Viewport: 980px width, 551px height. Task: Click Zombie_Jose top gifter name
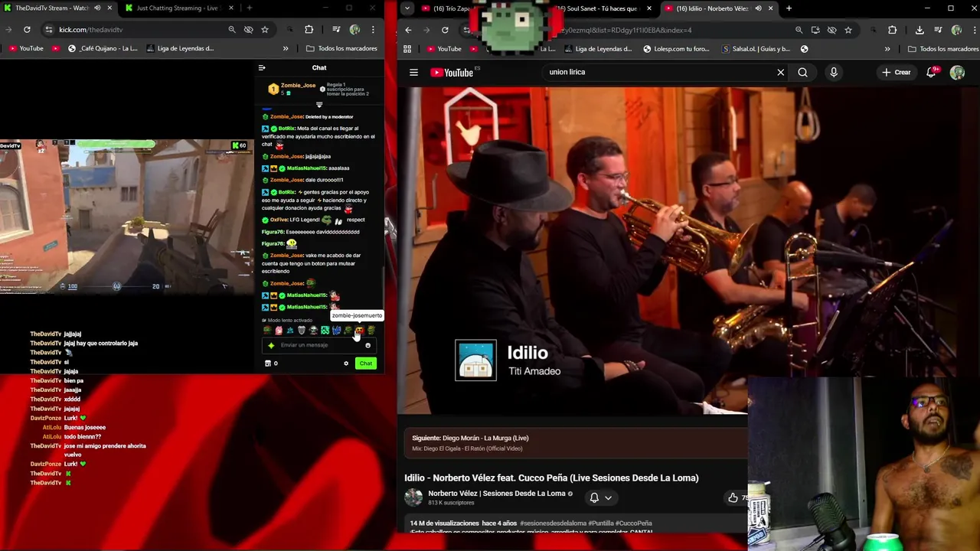[x=298, y=86]
